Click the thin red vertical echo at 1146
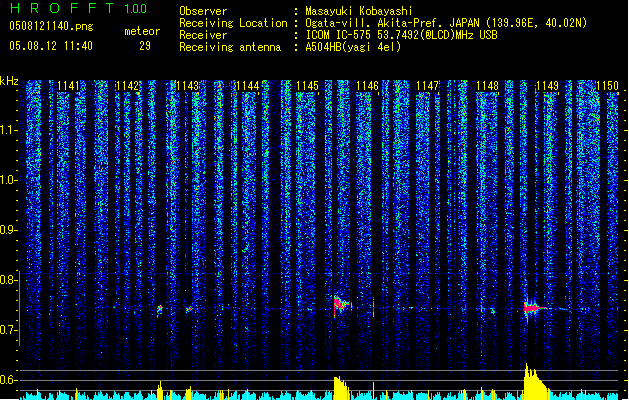The width and height of the screenshot is (629, 400). pos(373,308)
